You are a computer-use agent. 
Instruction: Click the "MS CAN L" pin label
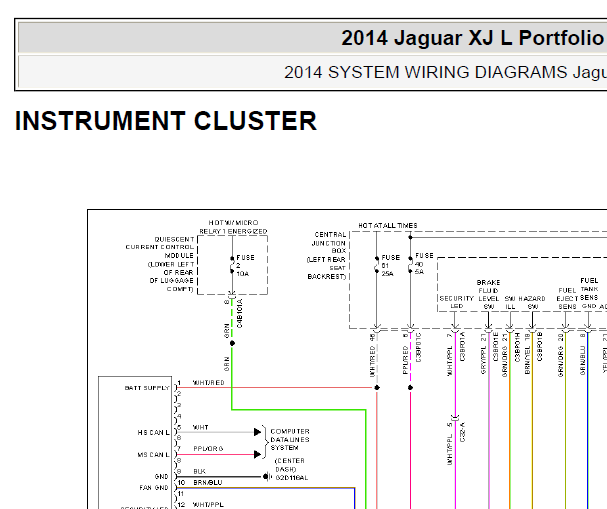tap(153, 454)
